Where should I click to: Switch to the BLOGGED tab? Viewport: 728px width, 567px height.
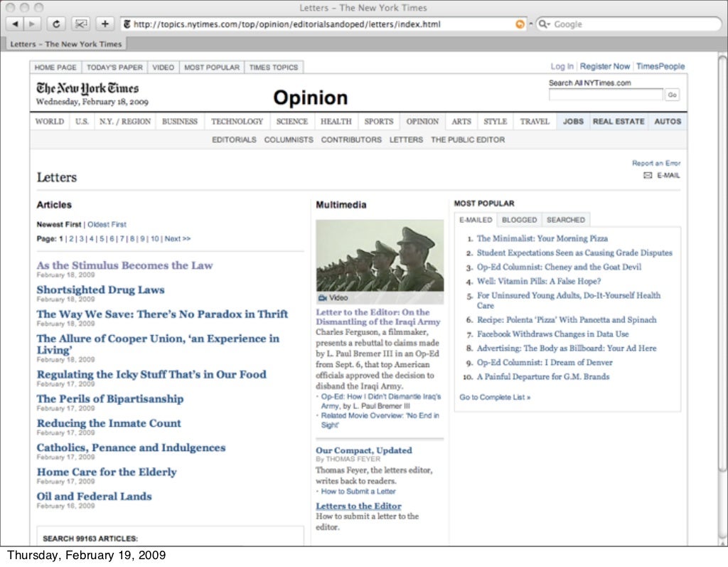[x=519, y=220]
